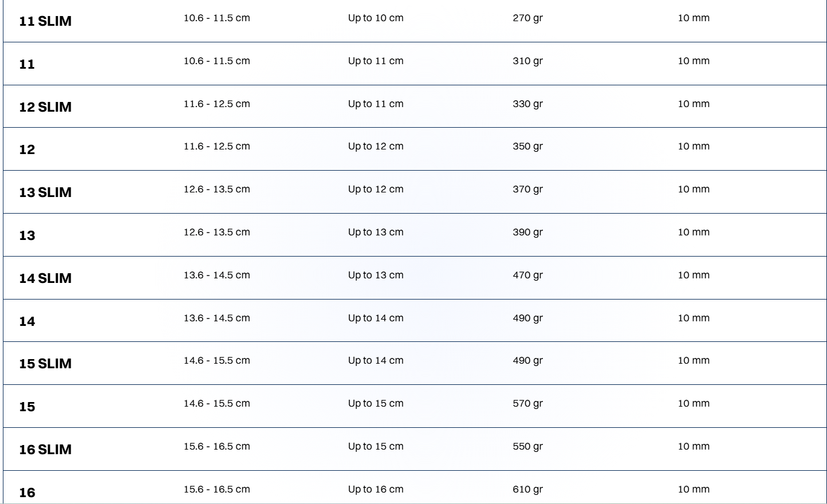Select the 15 SLIM row heading
827x504 pixels.
pos(45,364)
